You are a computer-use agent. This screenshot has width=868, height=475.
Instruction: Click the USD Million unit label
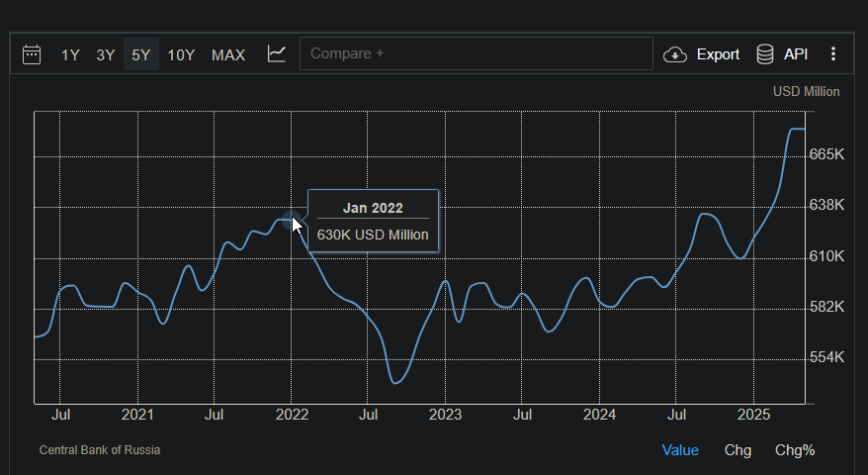806,91
